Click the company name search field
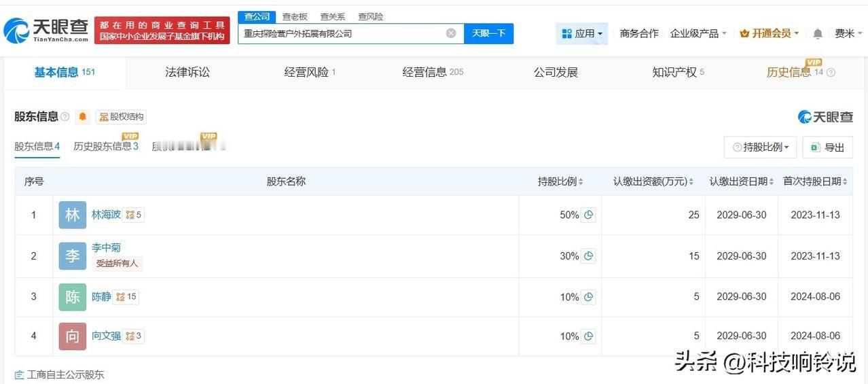The height and width of the screenshot is (384, 868). coord(343,33)
